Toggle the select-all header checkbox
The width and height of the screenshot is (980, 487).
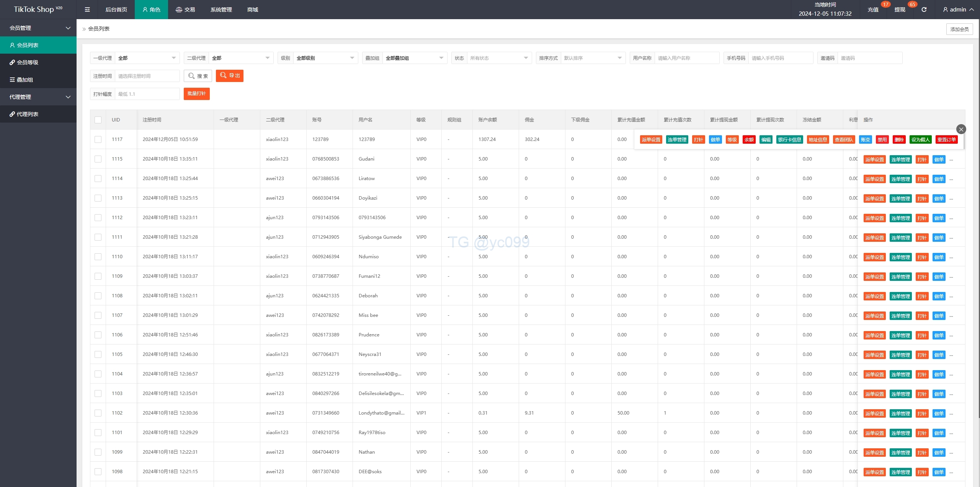(98, 120)
